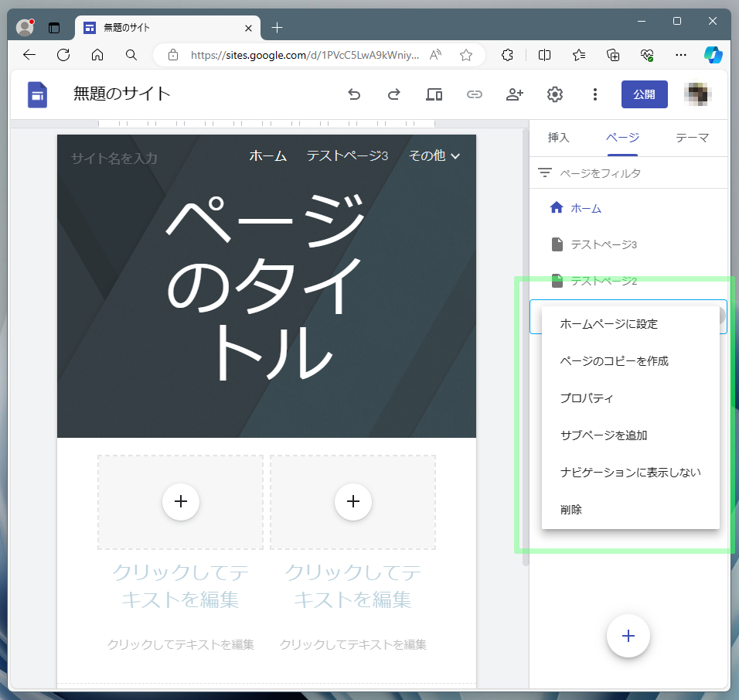
Task: Select ホームページに設定 menu item
Action: [631, 324]
